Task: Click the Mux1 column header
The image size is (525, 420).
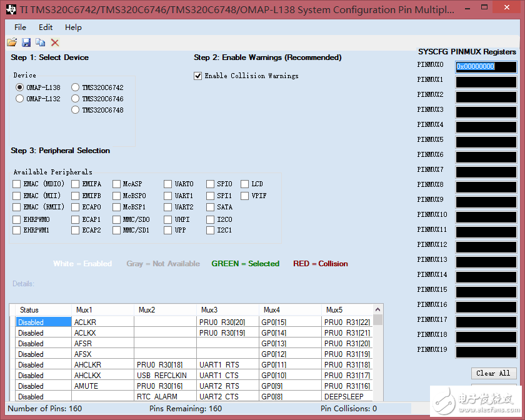Action: tap(102, 310)
